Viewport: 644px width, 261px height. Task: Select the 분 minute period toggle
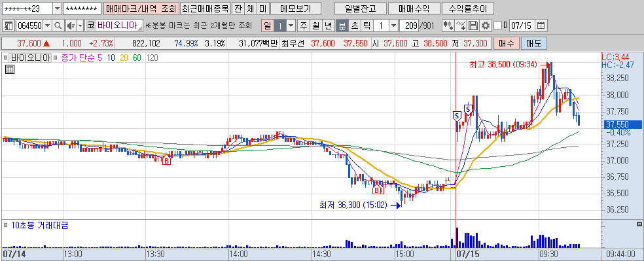point(342,26)
